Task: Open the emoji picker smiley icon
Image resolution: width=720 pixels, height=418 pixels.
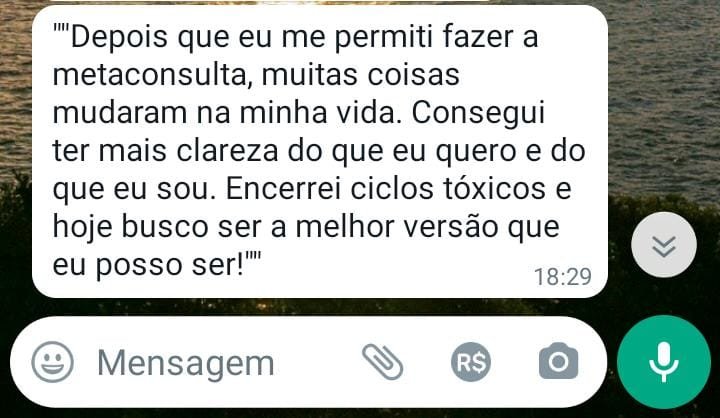Action: [52, 362]
